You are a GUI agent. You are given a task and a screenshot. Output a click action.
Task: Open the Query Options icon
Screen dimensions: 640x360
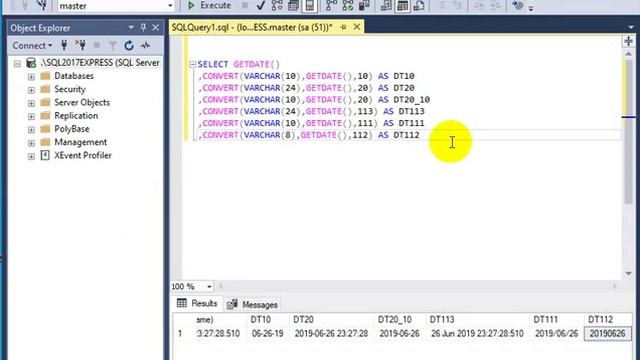tap(293, 6)
